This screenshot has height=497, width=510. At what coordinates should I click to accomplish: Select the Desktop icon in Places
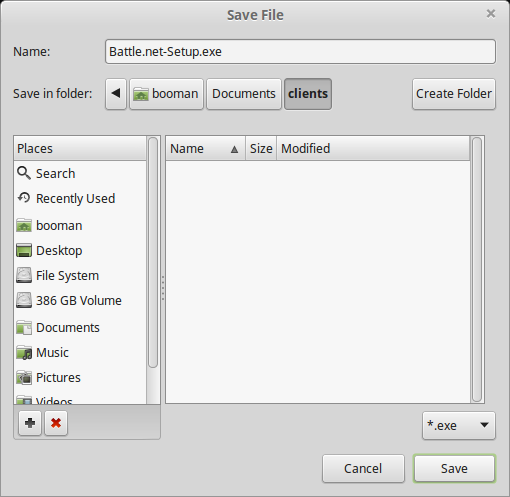(x=24, y=250)
